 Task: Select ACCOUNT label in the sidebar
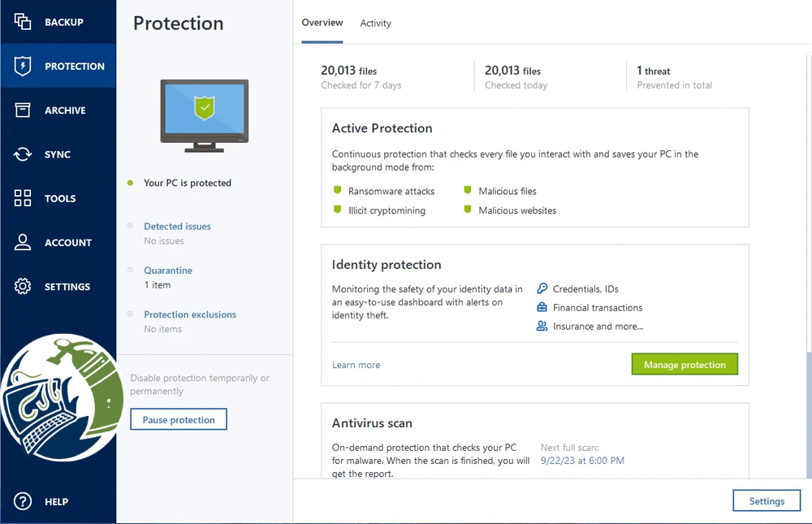pyautogui.click(x=68, y=243)
